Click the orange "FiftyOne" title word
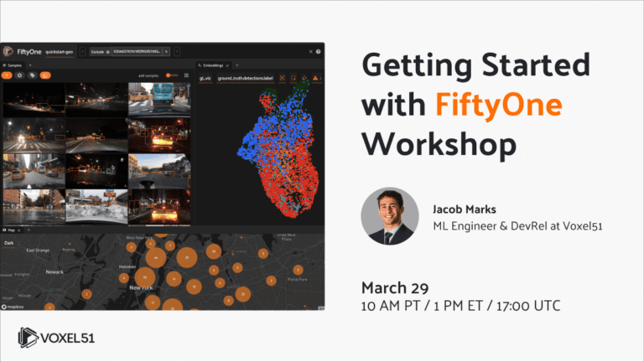 [x=499, y=105]
